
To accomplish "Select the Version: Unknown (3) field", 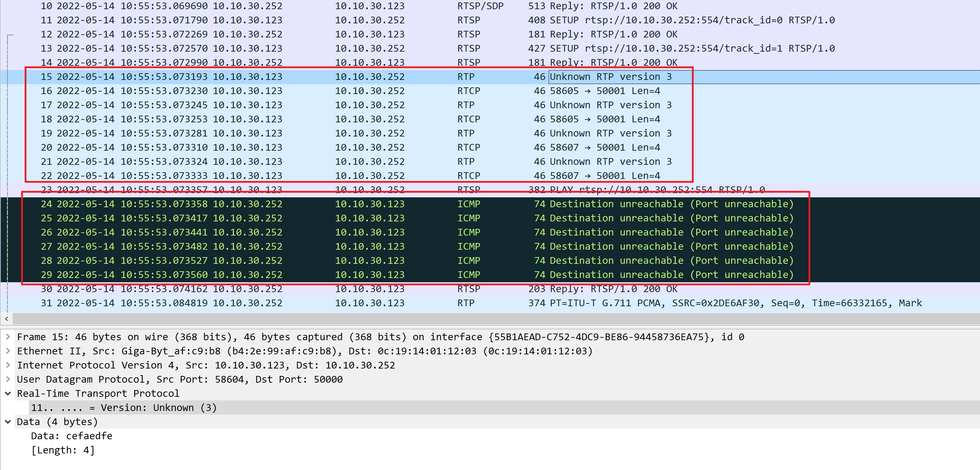I will (x=504, y=408).
